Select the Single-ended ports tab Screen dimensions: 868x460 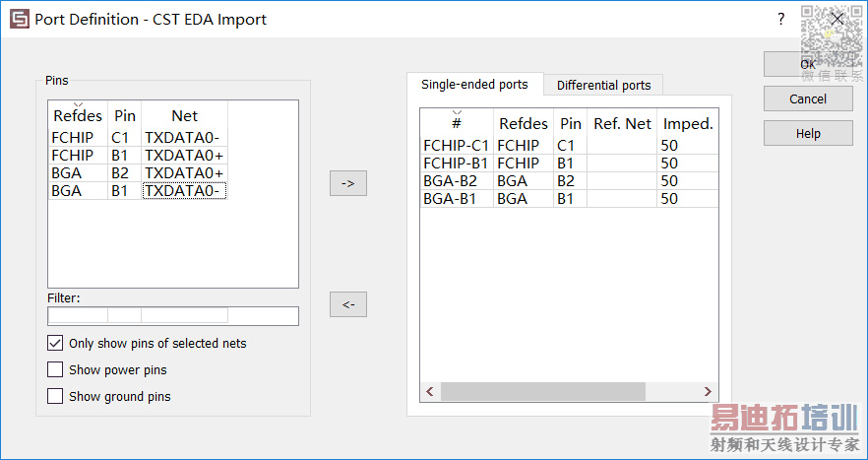click(474, 85)
